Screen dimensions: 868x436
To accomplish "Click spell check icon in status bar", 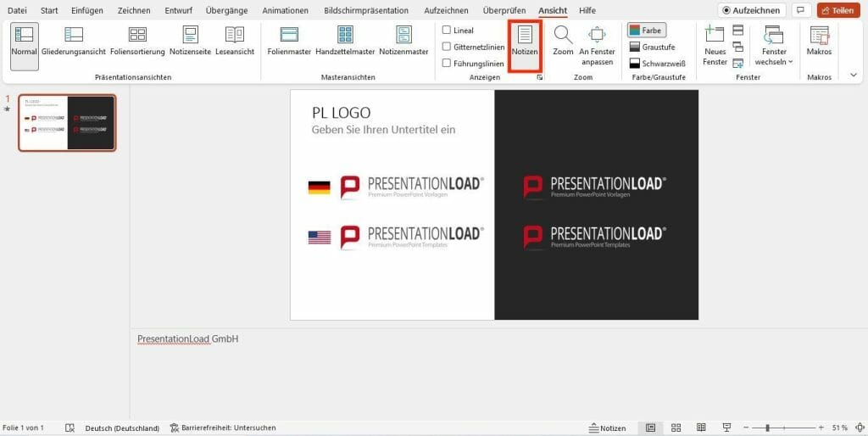I will pyautogui.click(x=70, y=428).
